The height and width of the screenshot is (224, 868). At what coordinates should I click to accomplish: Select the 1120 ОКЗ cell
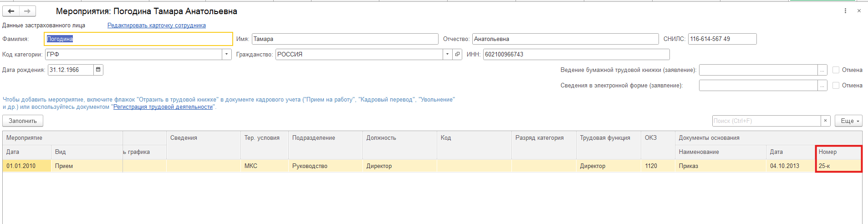coord(658,166)
